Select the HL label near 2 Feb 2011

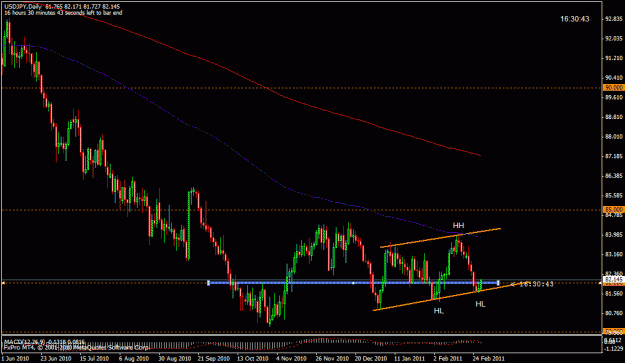[x=438, y=311]
